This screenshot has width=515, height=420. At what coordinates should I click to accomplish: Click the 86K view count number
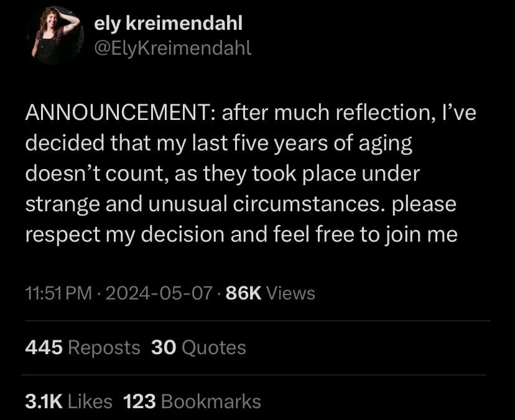(243, 293)
